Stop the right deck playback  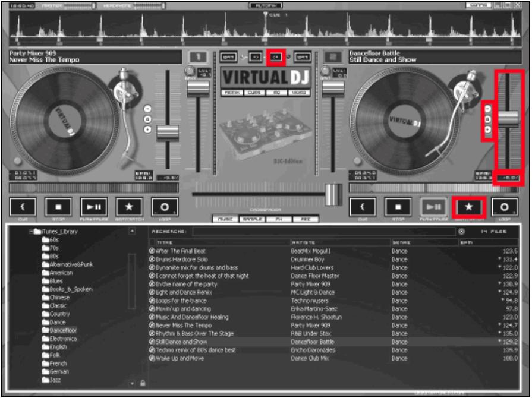[x=398, y=207]
